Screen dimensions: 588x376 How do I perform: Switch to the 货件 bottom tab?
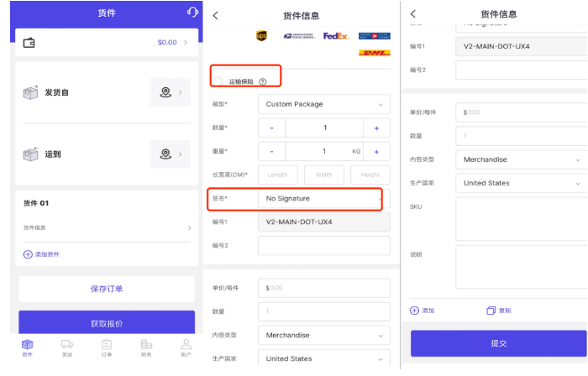click(x=28, y=348)
